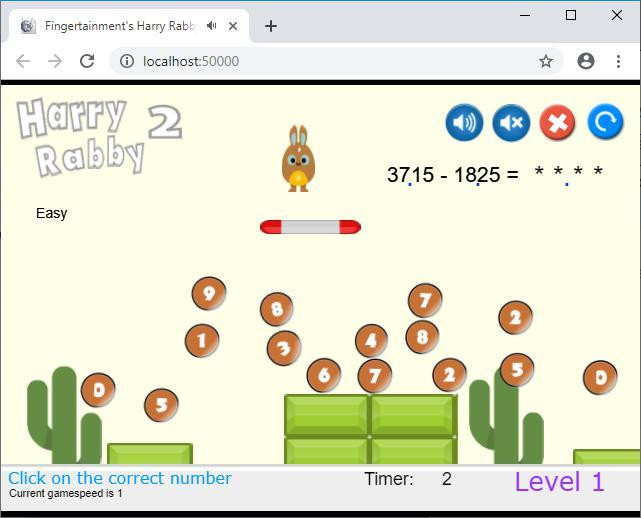Image resolution: width=641 pixels, height=518 pixels.
Task: Click the 'Easy' difficulty label
Action: click(52, 213)
